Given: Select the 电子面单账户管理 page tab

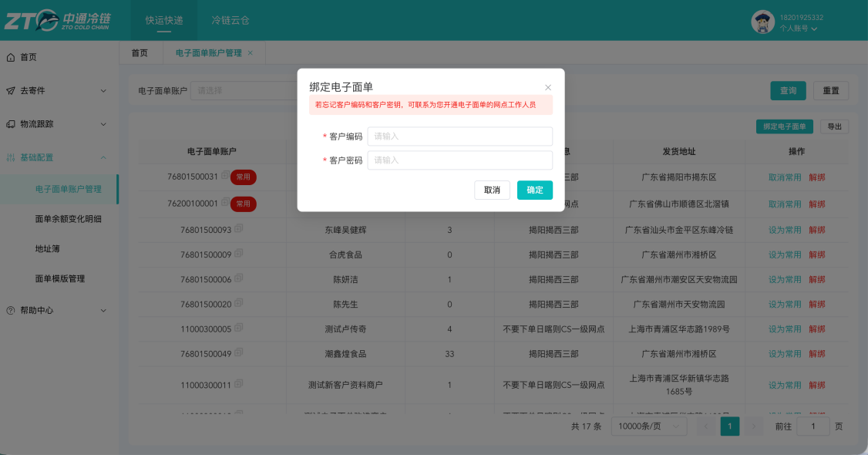Looking at the screenshot, I should click(x=209, y=53).
